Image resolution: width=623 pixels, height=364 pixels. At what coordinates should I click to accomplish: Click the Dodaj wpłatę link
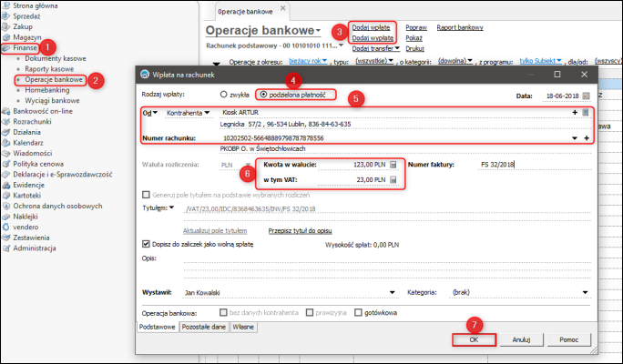[x=371, y=27]
